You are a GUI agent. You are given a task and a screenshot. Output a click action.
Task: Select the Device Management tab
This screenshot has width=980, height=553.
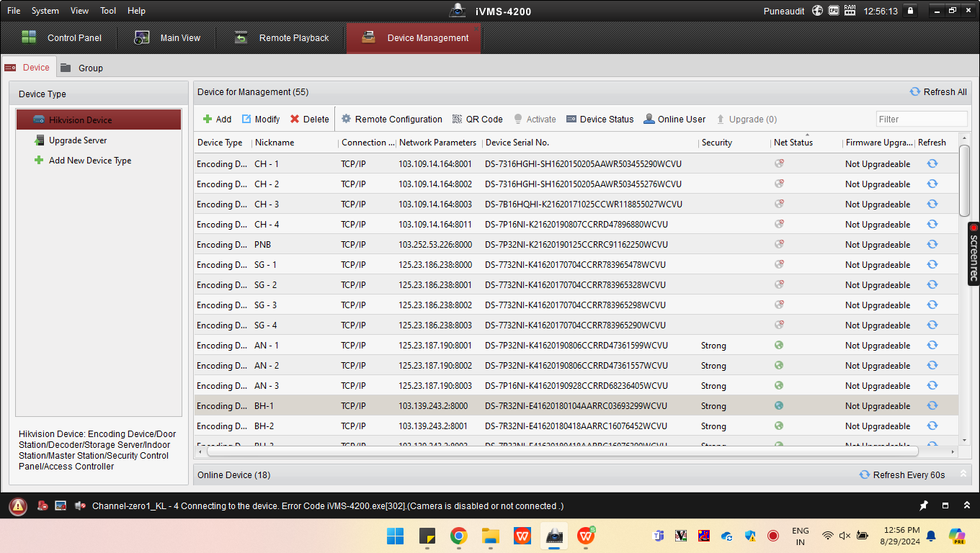(x=414, y=38)
